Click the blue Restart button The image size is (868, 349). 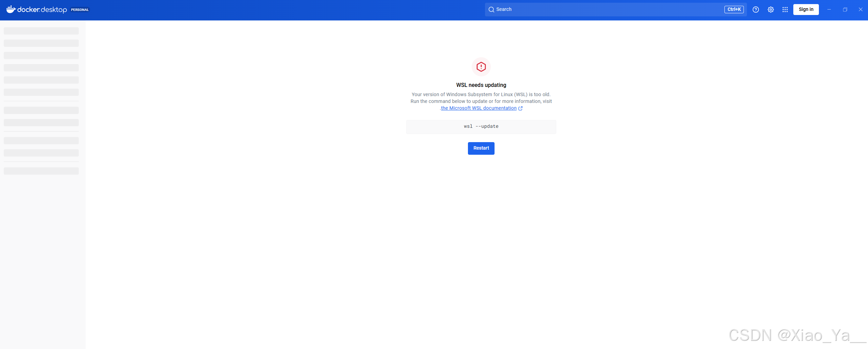coord(481,148)
